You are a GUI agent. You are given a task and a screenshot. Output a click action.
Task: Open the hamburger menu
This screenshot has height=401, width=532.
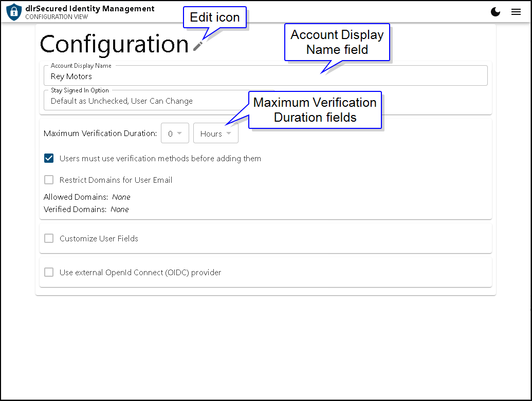tap(516, 12)
